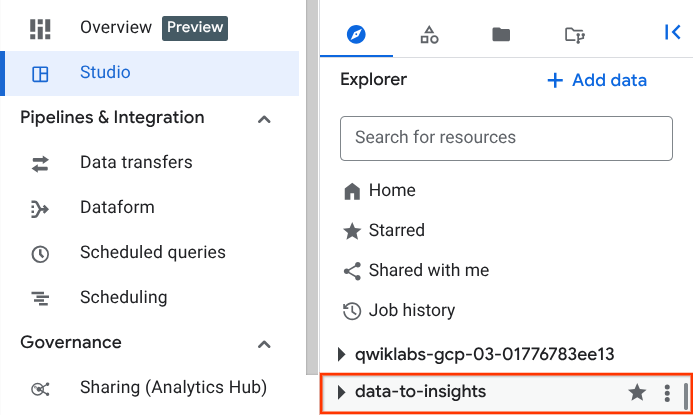Open Dataform

(117, 207)
